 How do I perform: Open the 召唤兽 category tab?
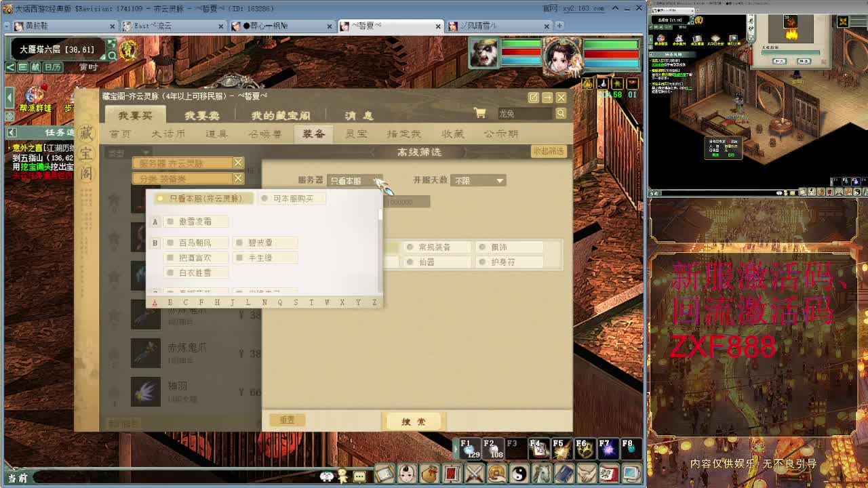click(x=264, y=134)
